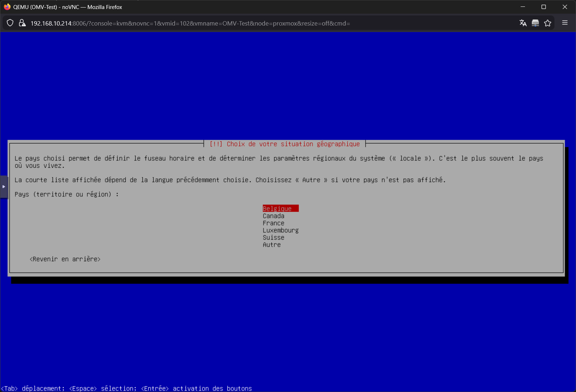Maximize the Firefox window

coord(544,7)
